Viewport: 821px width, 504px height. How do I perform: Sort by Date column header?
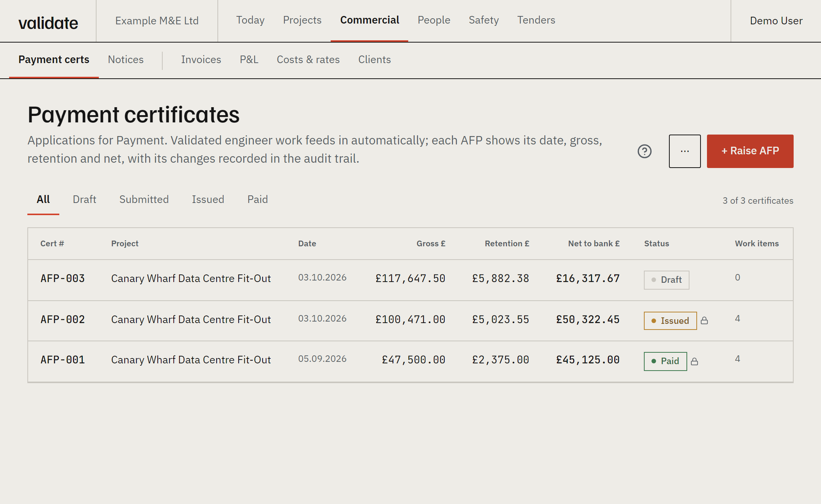pos(307,244)
